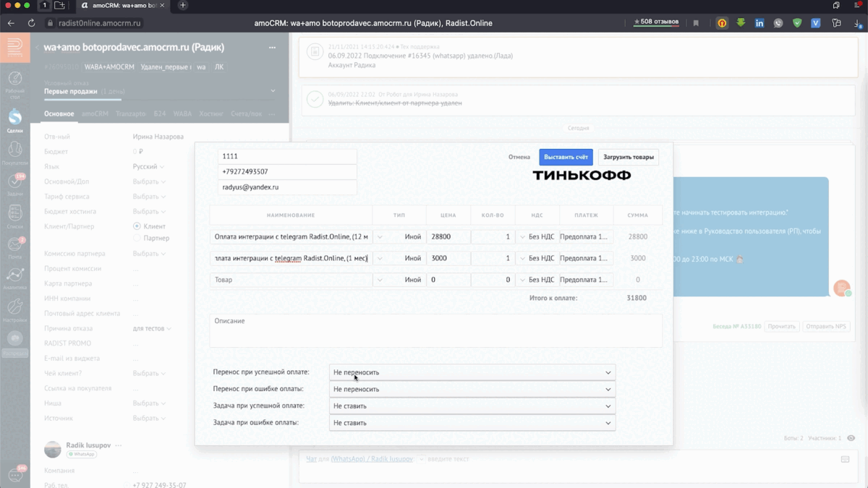Open Списки section in sidebar
This screenshot has width=868, height=488.
(14, 216)
